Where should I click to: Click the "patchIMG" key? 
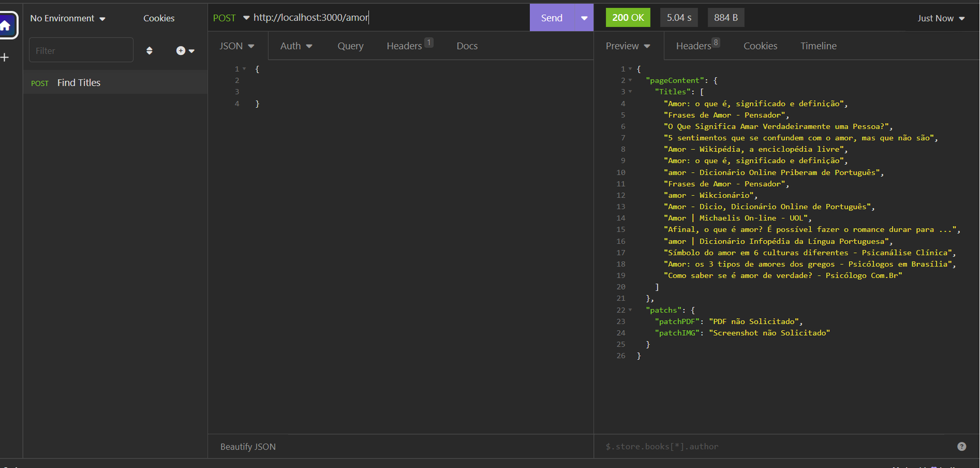tap(677, 333)
